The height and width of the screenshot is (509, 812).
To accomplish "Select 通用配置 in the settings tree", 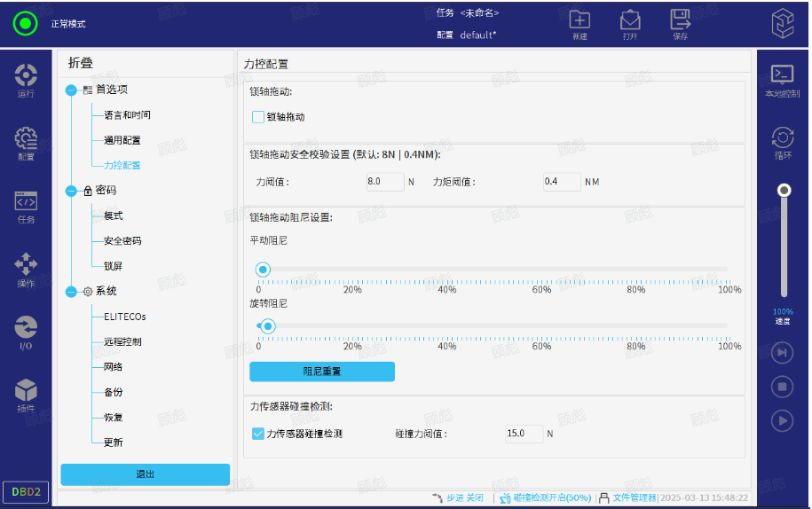I will 122,140.
